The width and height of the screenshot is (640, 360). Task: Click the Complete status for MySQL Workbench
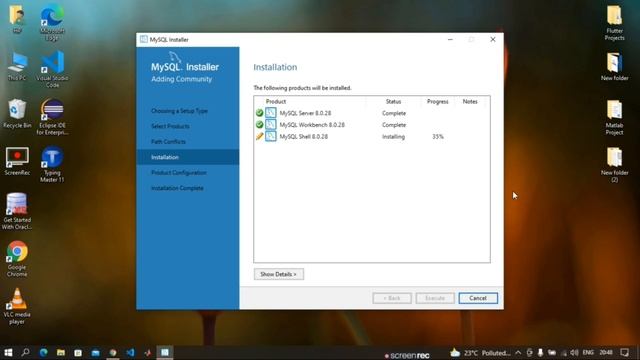pyautogui.click(x=394, y=125)
